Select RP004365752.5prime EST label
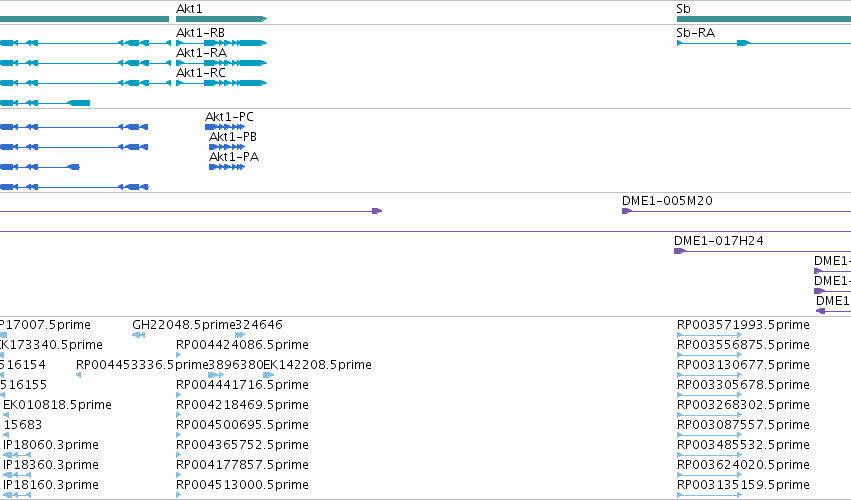This screenshot has height=500, width=851. click(242, 445)
